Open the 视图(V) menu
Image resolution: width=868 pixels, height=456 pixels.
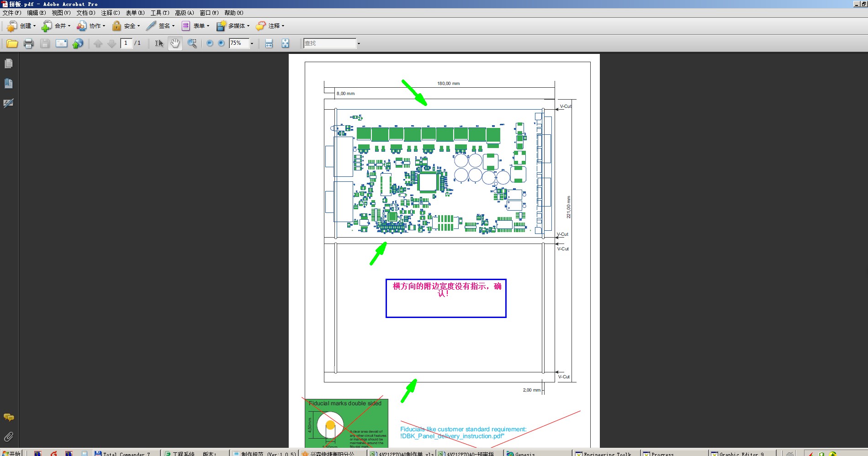61,13
